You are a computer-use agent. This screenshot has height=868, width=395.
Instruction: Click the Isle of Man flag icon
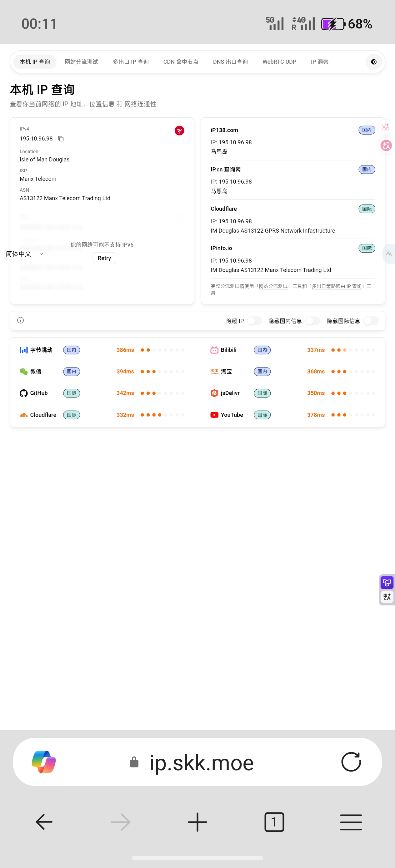point(179,131)
